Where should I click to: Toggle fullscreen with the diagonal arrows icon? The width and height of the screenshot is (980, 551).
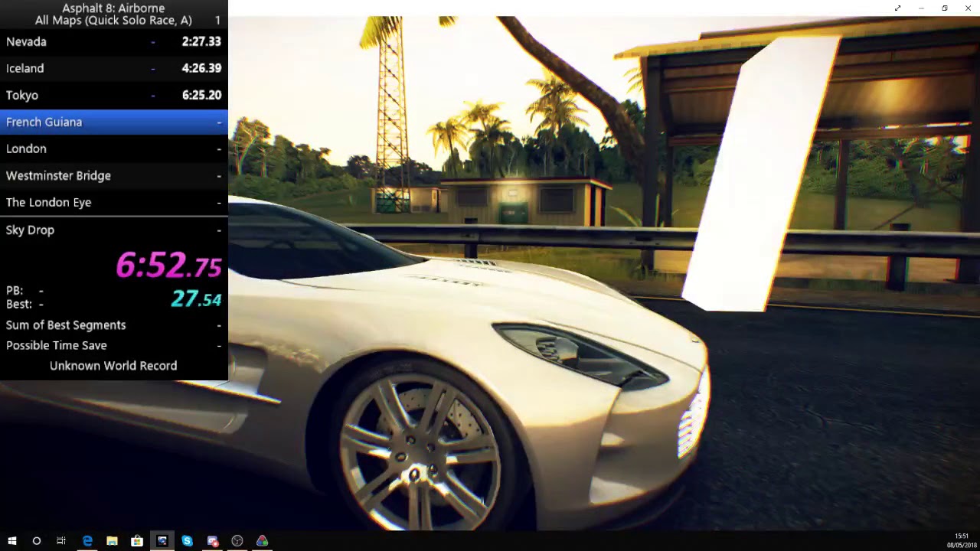click(897, 8)
